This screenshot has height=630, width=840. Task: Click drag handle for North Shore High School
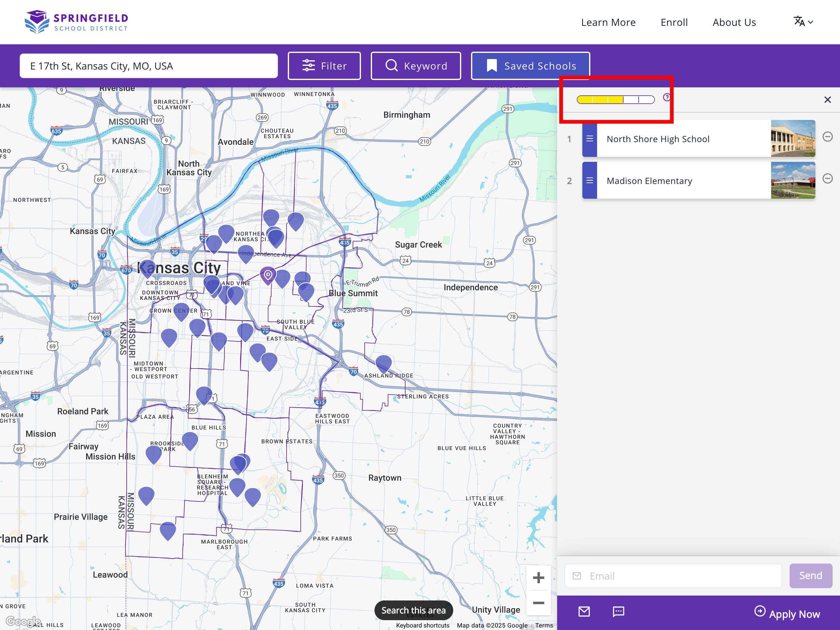(589, 139)
